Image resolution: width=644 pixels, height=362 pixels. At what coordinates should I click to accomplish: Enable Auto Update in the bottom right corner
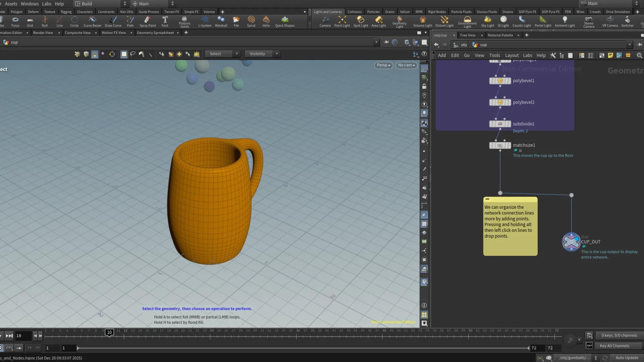pyautogui.click(x=627, y=358)
